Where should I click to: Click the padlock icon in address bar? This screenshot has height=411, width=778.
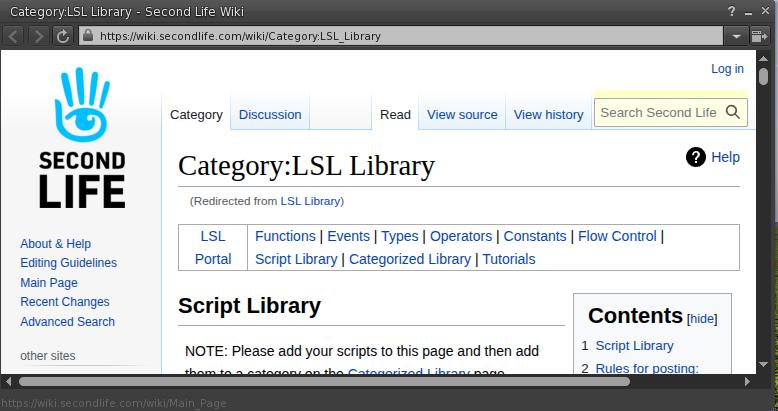click(88, 36)
